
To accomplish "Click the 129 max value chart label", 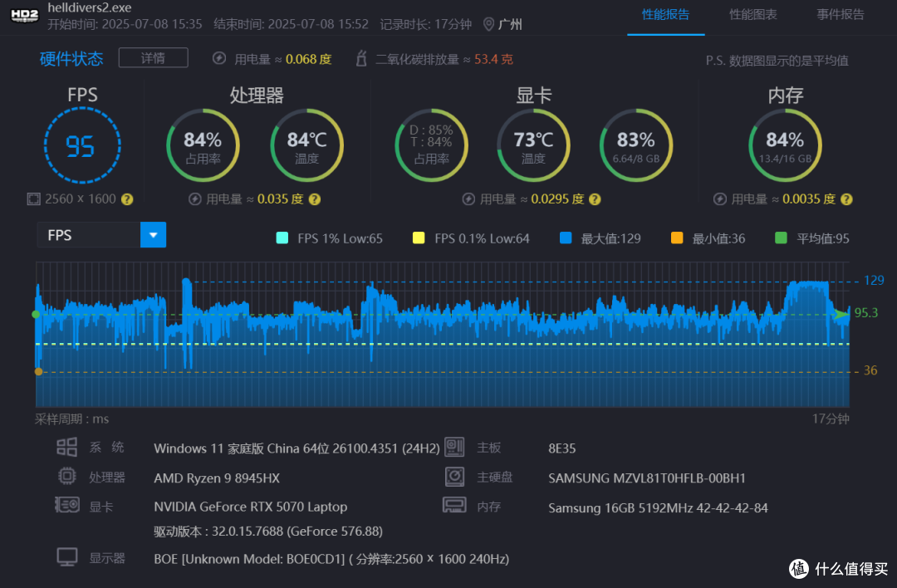I will [874, 280].
